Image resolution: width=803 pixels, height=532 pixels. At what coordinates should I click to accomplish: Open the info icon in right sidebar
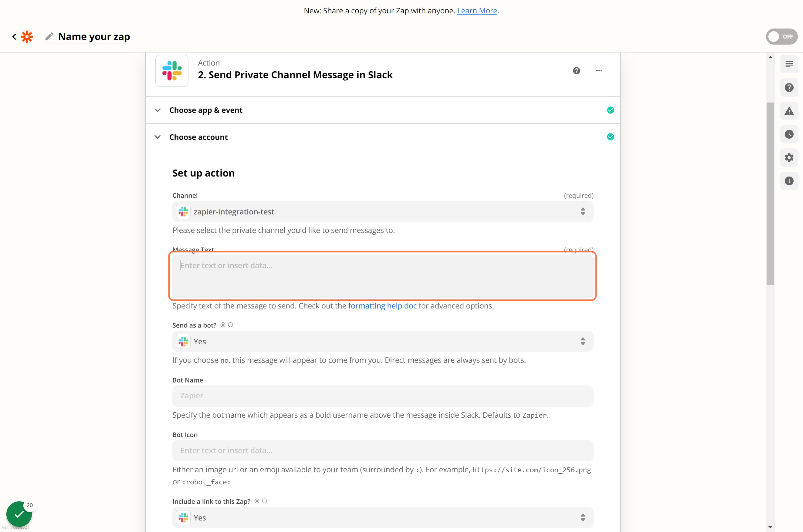(789, 181)
